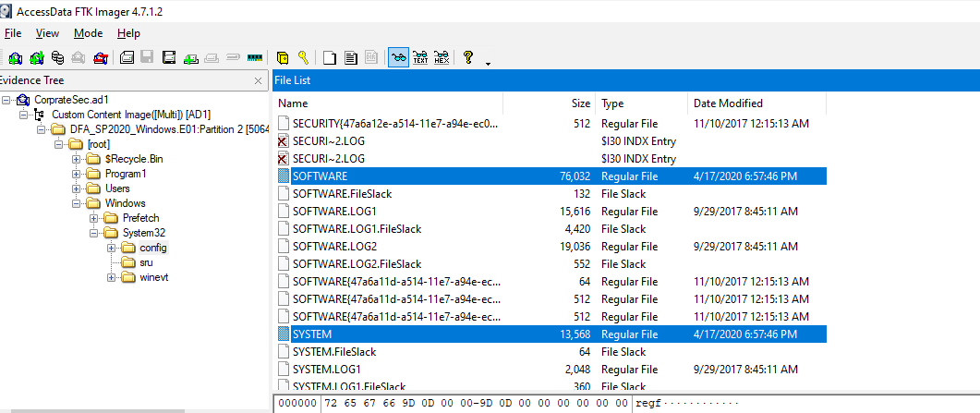Click the Capture Memory chip icon
This screenshot has height=413, width=980.
pos(256,57)
